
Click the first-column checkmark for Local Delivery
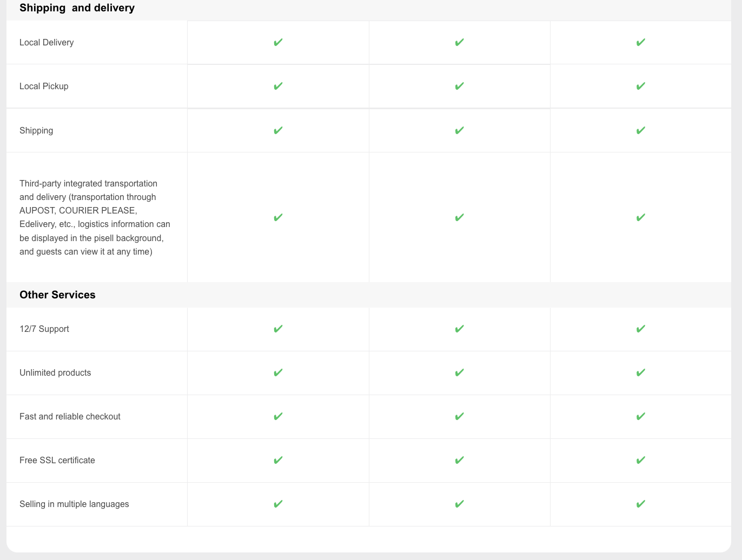click(278, 42)
